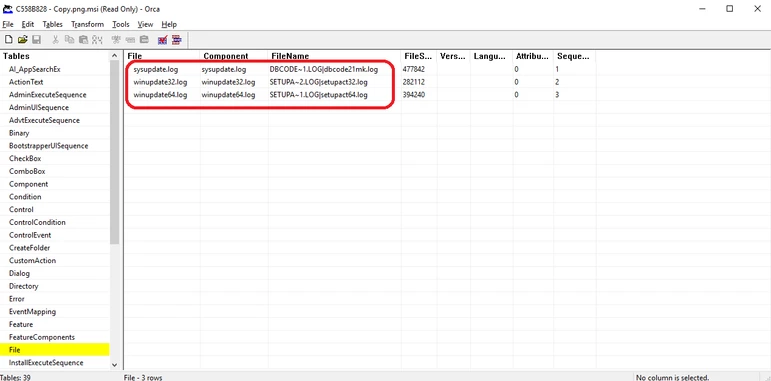This screenshot has height=381, width=771.
Task: Open the Edit menu
Action: [x=28, y=24]
